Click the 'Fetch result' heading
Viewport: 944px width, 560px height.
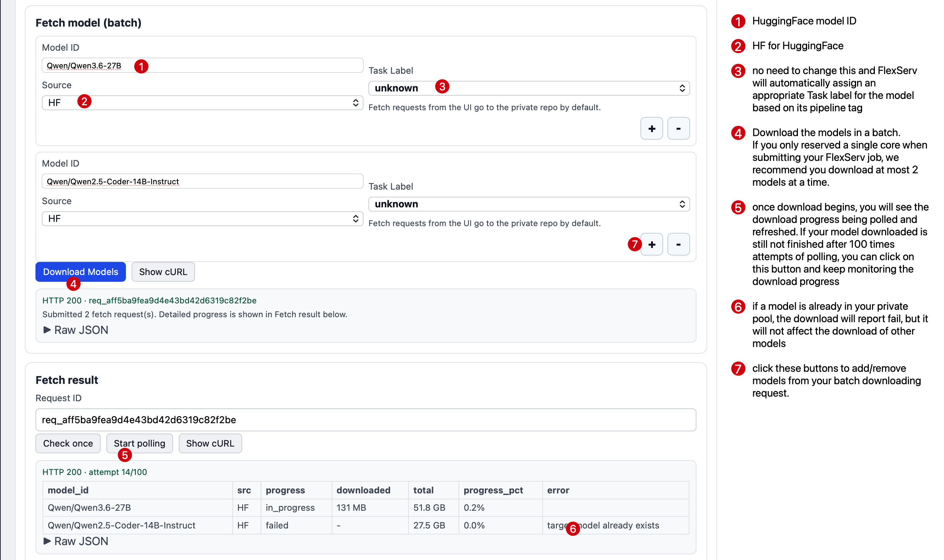pyautogui.click(x=67, y=380)
